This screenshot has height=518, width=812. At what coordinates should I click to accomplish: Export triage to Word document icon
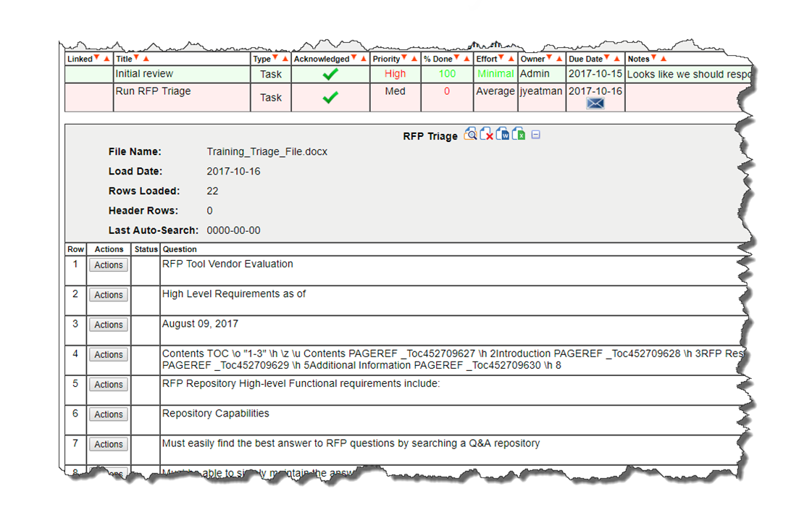[503, 134]
